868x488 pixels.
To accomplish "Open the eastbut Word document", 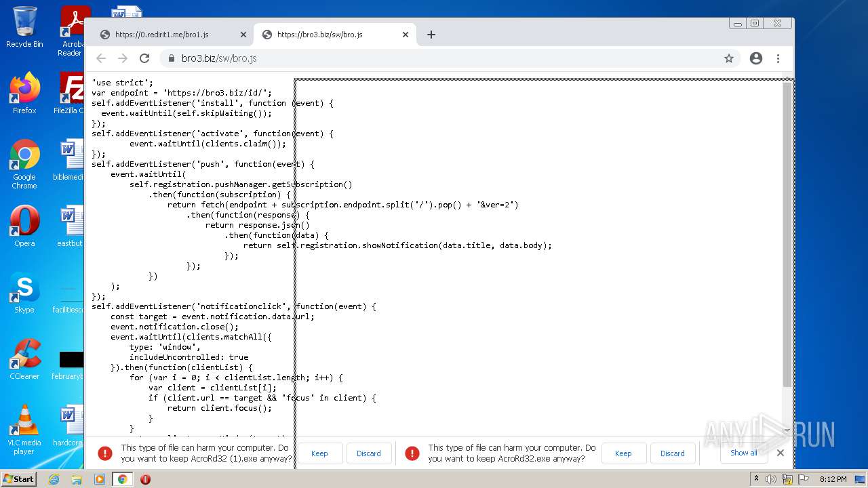I will click(69, 226).
